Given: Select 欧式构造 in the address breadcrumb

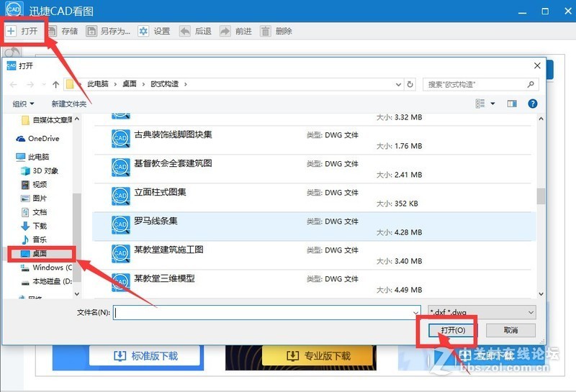Looking at the screenshot, I should [x=165, y=84].
